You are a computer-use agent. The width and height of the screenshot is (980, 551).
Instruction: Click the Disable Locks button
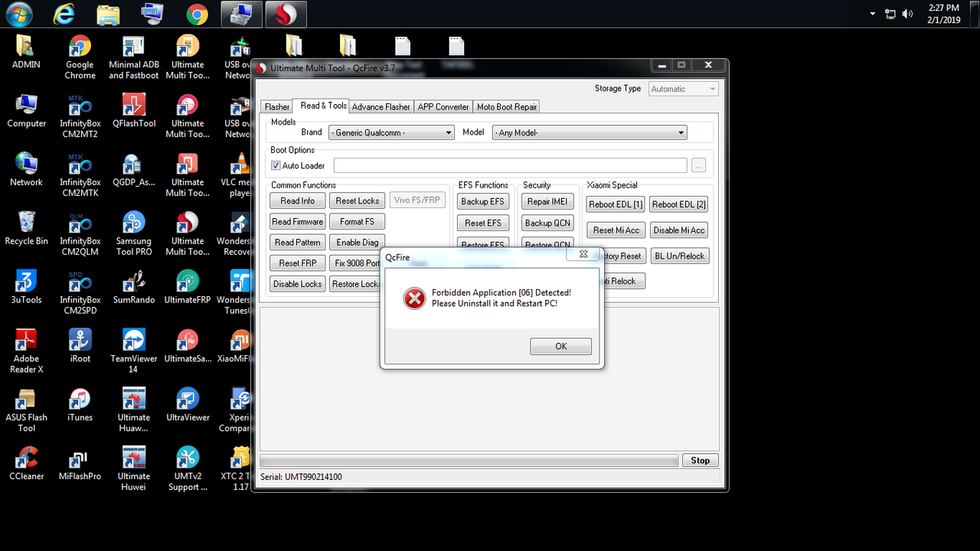pyautogui.click(x=297, y=284)
